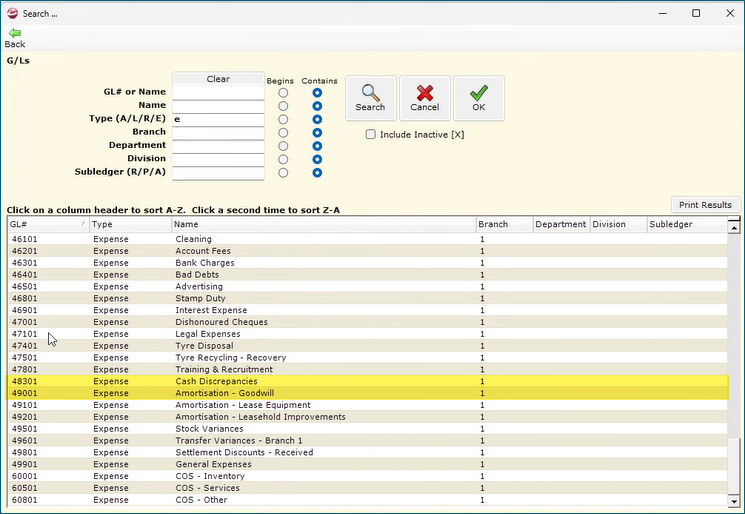This screenshot has height=514, width=745.
Task: Run the search with magnifier Search button
Action: [x=371, y=98]
